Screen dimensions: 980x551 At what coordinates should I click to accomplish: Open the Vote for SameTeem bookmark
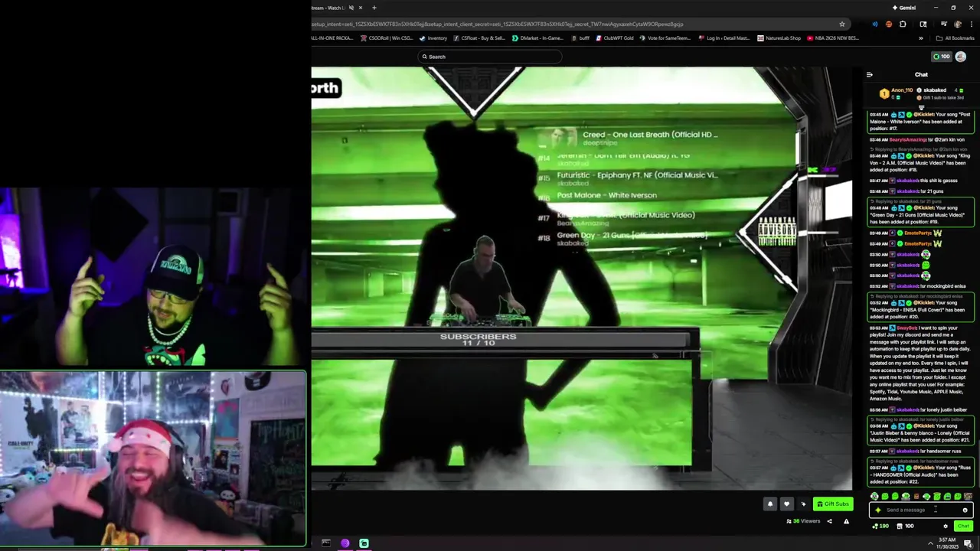coord(666,37)
